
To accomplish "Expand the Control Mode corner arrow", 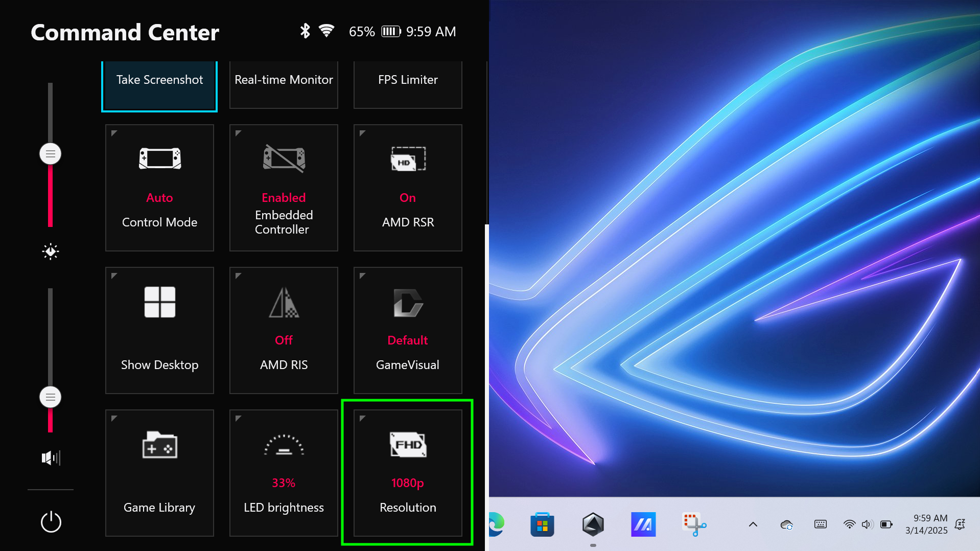I will click(x=114, y=133).
